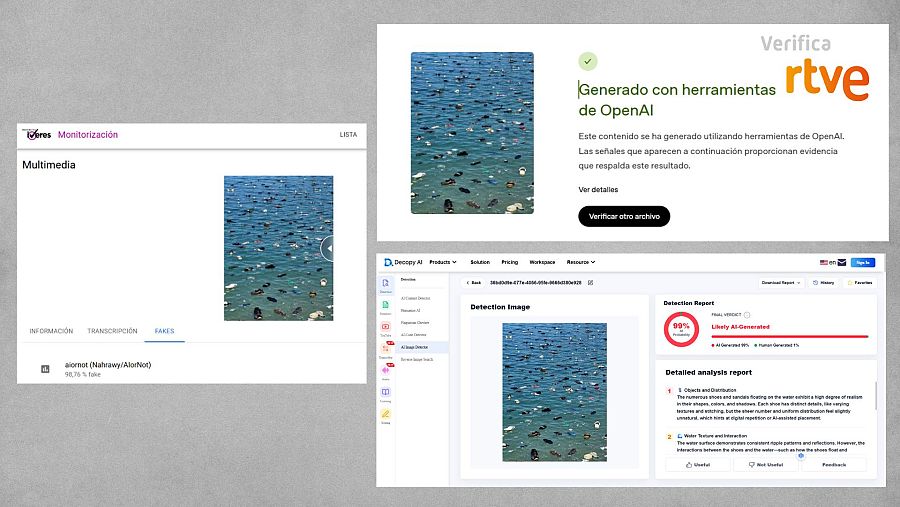Click the US flag language icon

click(824, 262)
